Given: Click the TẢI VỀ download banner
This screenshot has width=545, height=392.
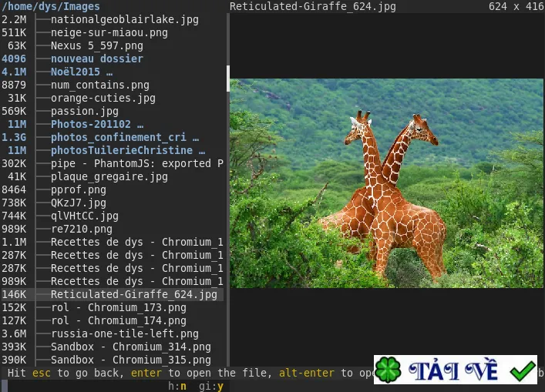Looking at the screenshot, I should click(456, 370).
